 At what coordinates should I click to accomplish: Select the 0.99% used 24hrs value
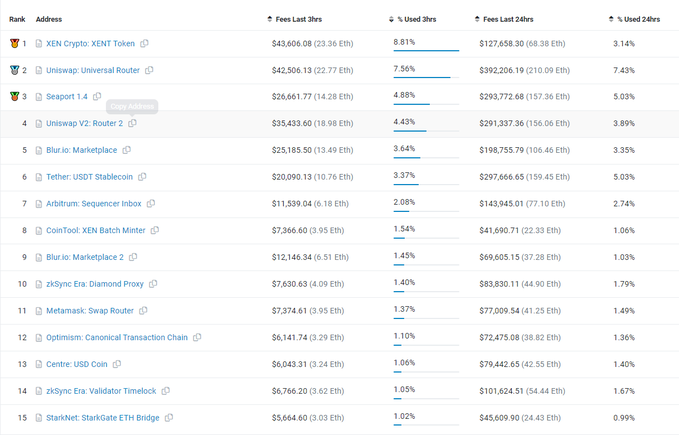tap(624, 418)
